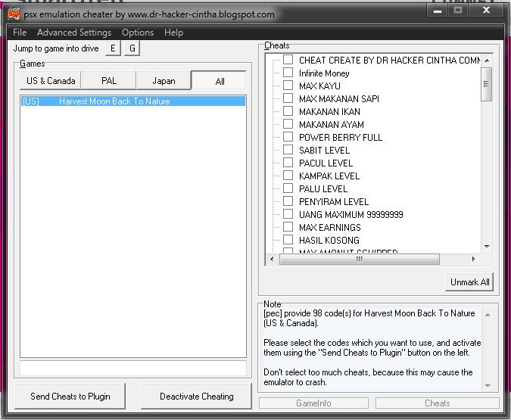Click cheats list scroll down arrow
511x420 pixels.
[487, 247]
